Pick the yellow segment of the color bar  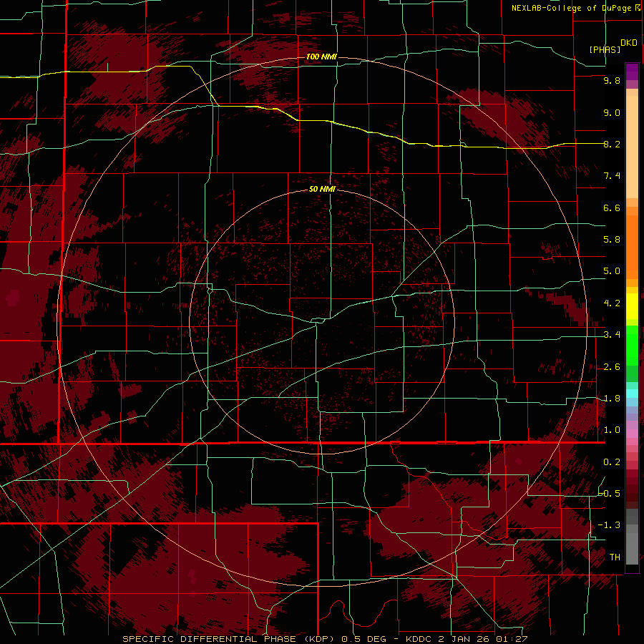(x=632, y=306)
